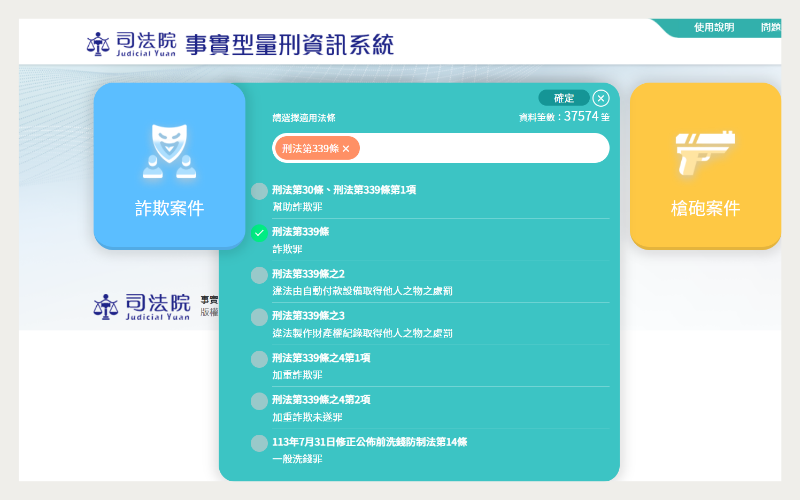The image size is (800, 500).
Task: Click the gun icon on yellow card
Action: 705,152
